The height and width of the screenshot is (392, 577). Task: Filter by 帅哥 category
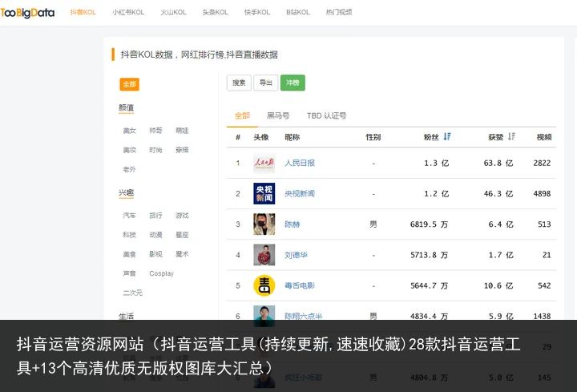point(155,131)
